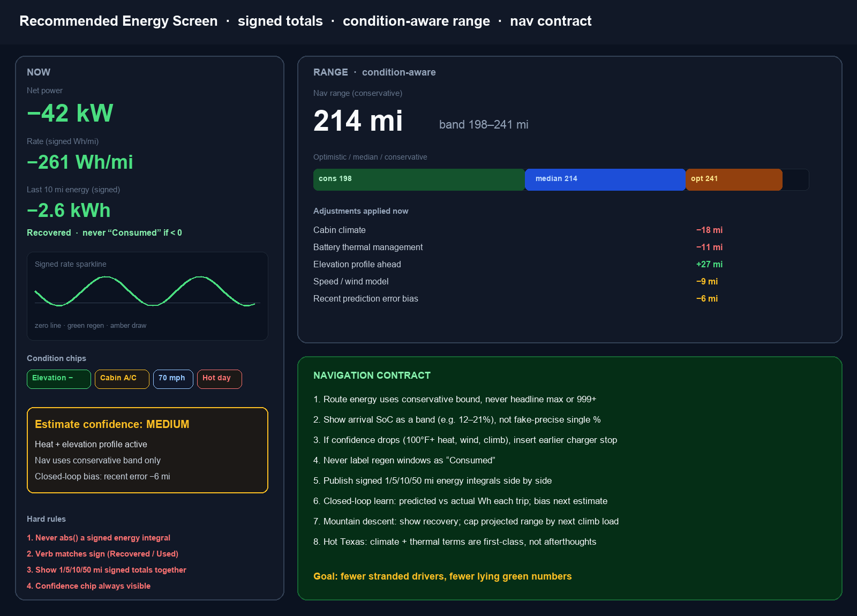Click contract item 4 Never label regen Consumed
The image size is (857, 616).
click(x=404, y=460)
